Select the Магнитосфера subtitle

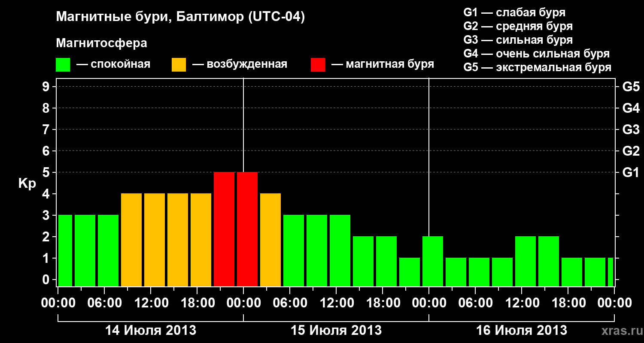pos(102,43)
